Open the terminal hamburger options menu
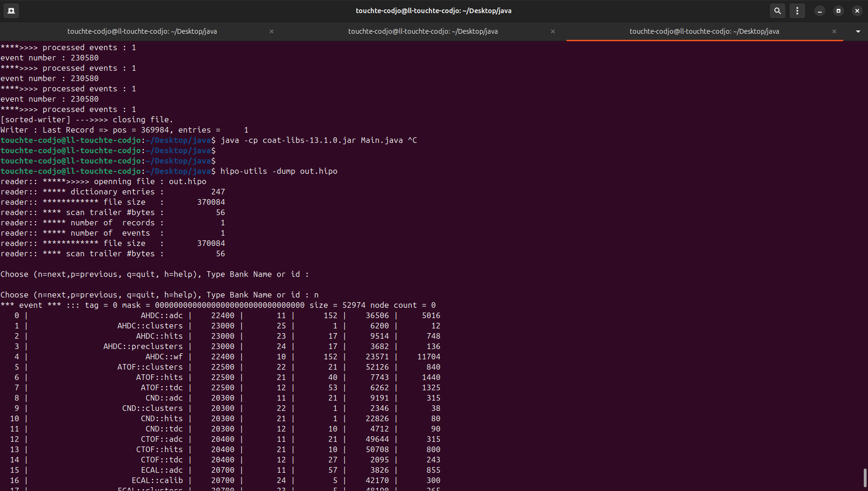 point(797,10)
